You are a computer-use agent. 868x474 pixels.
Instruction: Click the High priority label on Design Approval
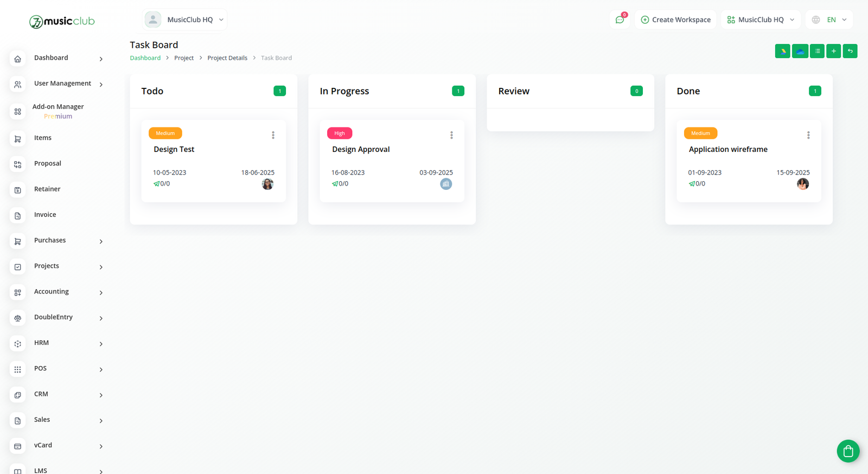coord(340,133)
